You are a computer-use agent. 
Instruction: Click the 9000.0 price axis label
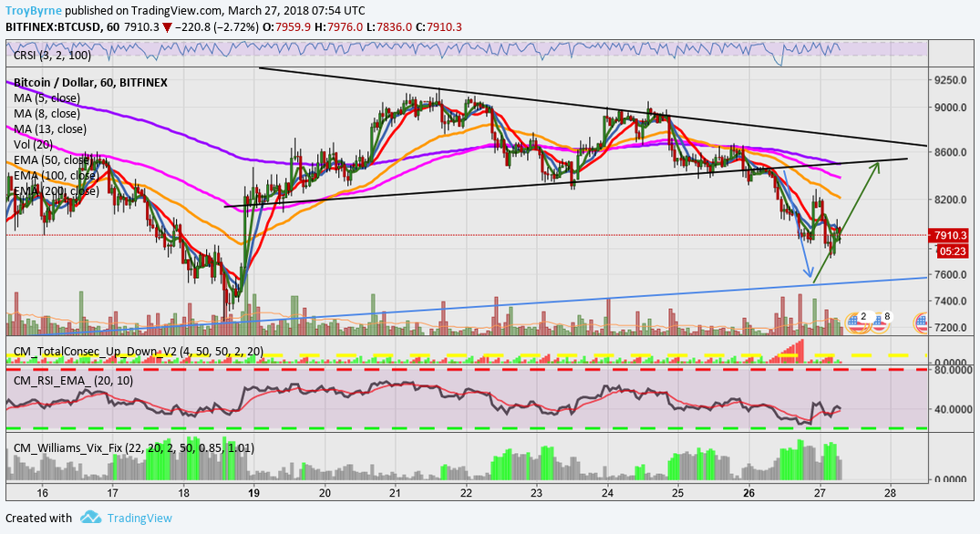(951, 108)
